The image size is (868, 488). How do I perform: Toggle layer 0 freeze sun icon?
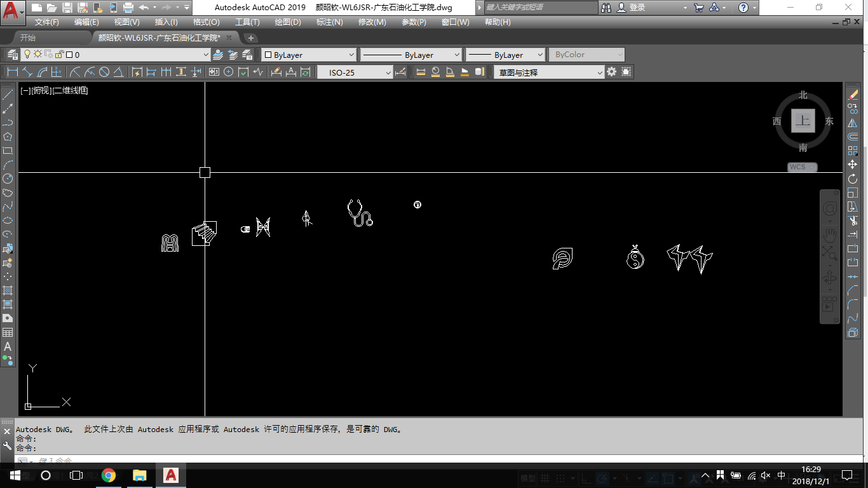(x=38, y=55)
